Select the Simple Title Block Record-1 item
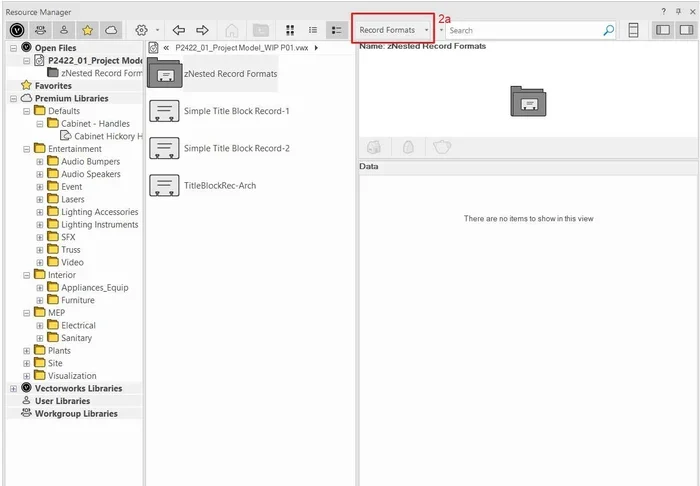The width and height of the screenshot is (700, 486). (236, 111)
